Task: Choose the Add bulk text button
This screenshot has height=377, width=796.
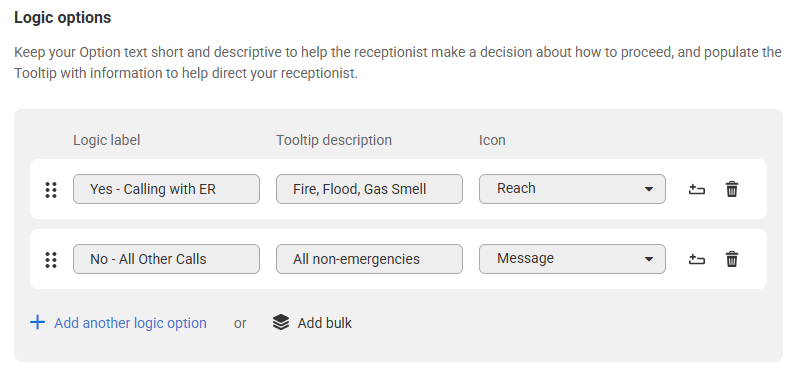Action: (324, 323)
